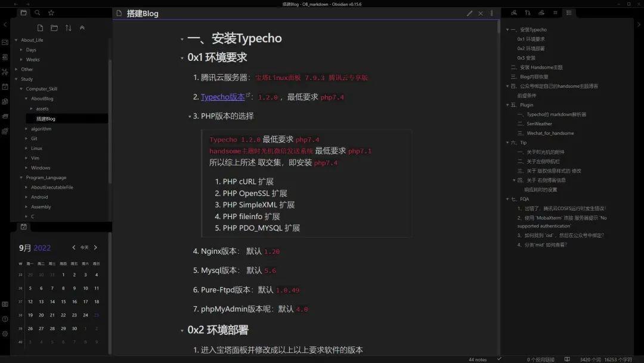
Task: Click the 搭建Blog note title field
Action: click(143, 14)
